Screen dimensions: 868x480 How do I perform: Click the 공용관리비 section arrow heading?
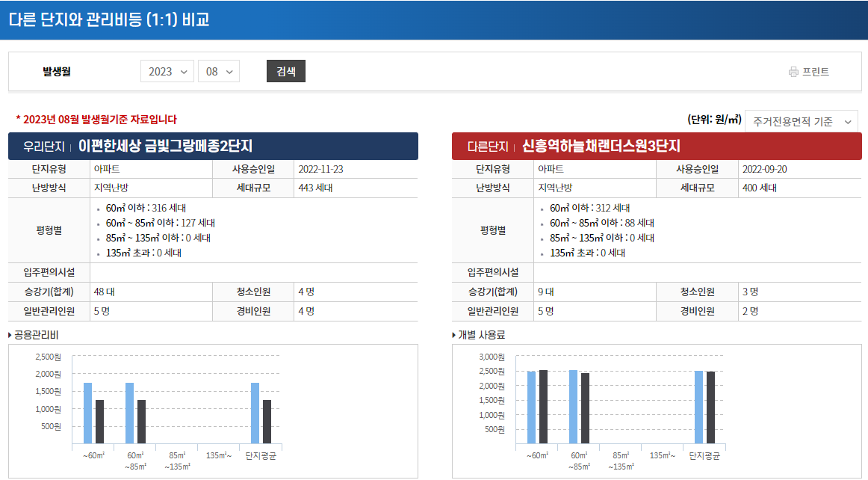pyautogui.click(x=33, y=335)
